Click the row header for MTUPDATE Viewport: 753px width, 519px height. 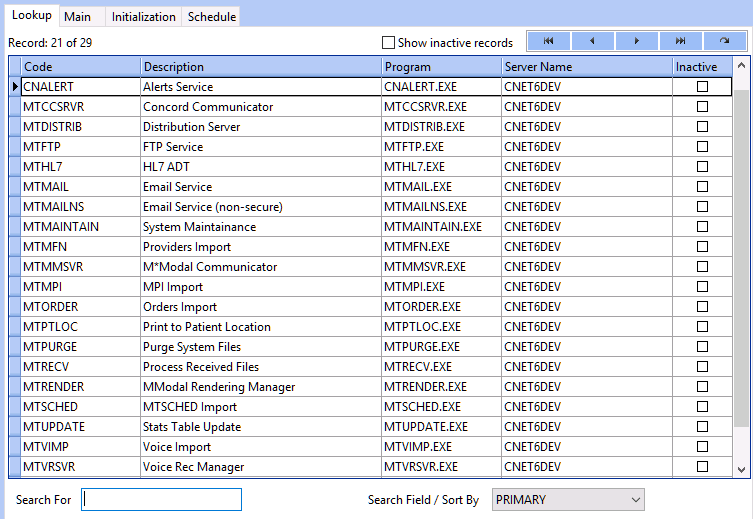[15, 426]
